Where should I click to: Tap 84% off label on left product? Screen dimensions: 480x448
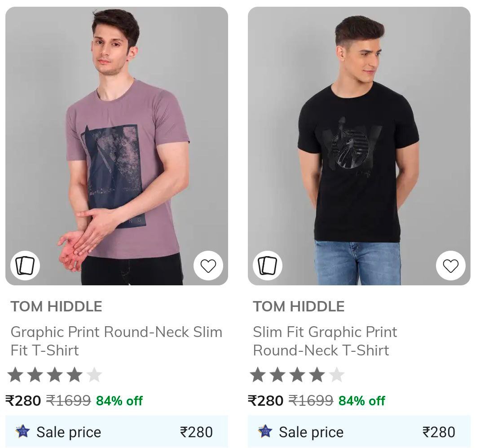119,401
